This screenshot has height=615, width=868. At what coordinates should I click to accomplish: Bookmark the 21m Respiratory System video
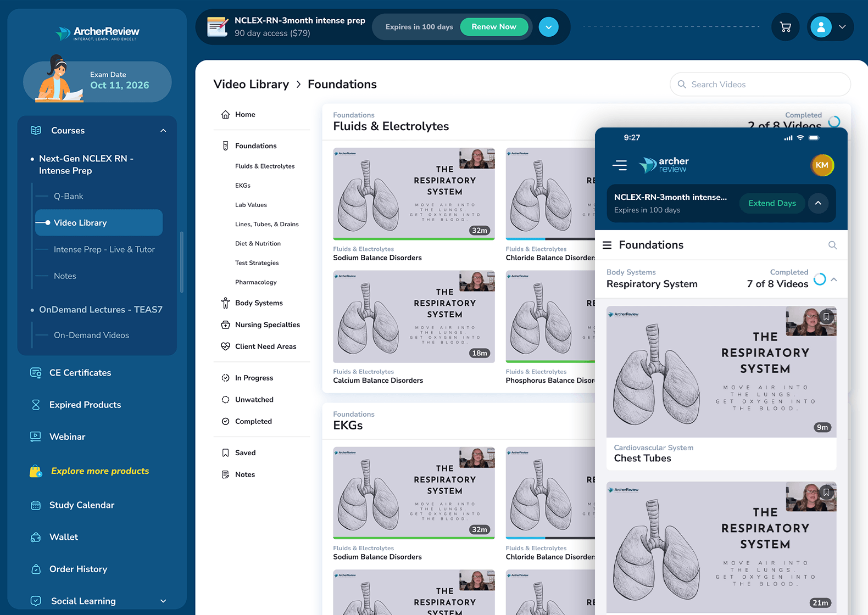click(826, 493)
